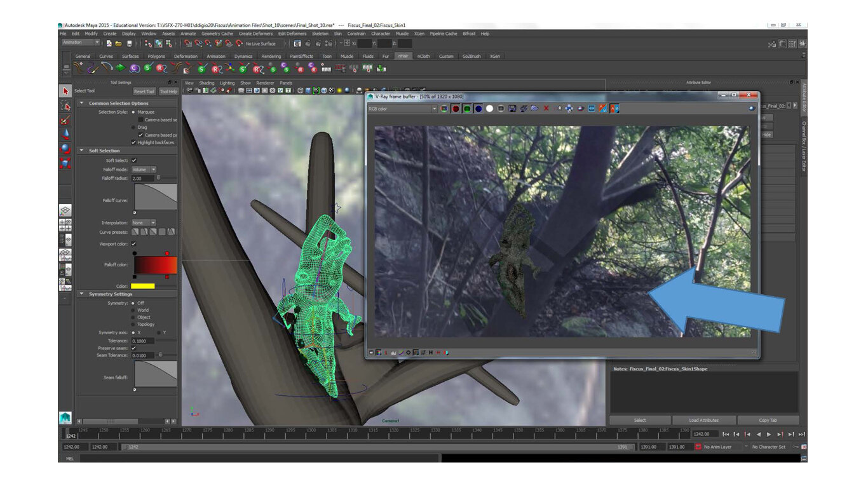The height and width of the screenshot is (488, 868).
Task: Toggle the Preserve seam checkbox
Action: [134, 348]
